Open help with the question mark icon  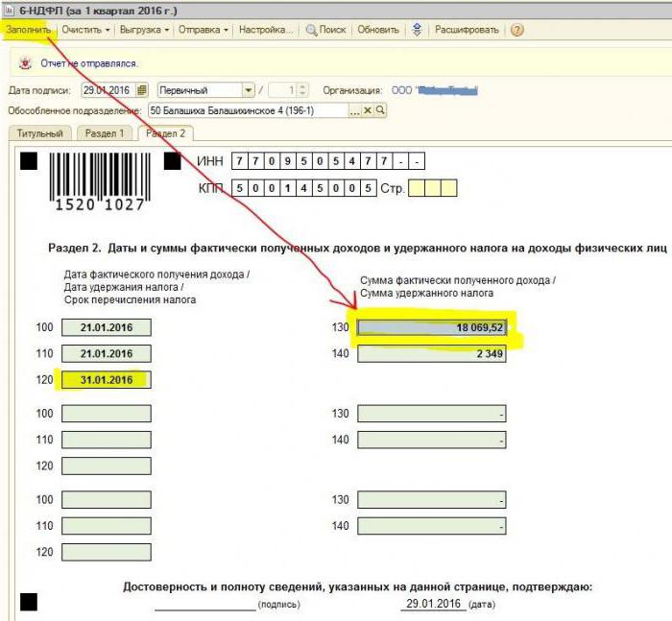[x=517, y=30]
